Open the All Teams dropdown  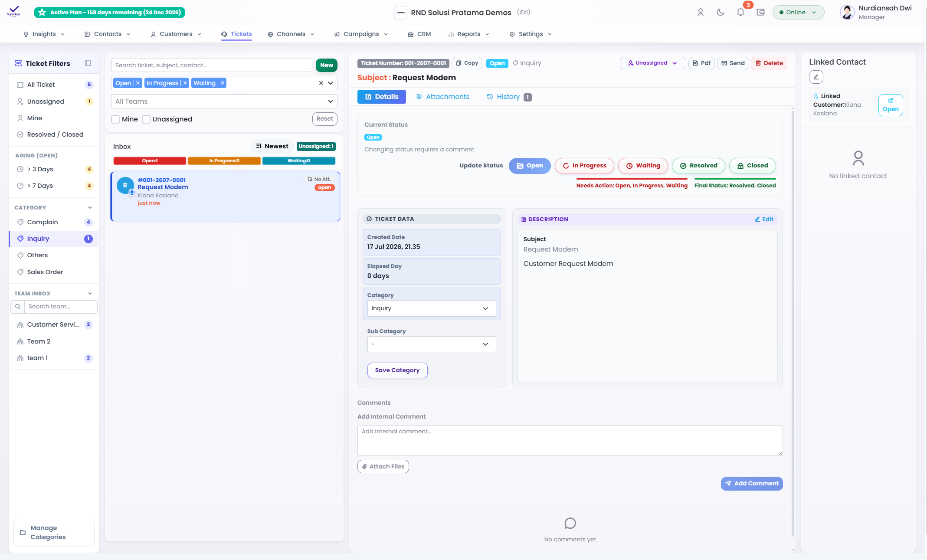tap(224, 102)
